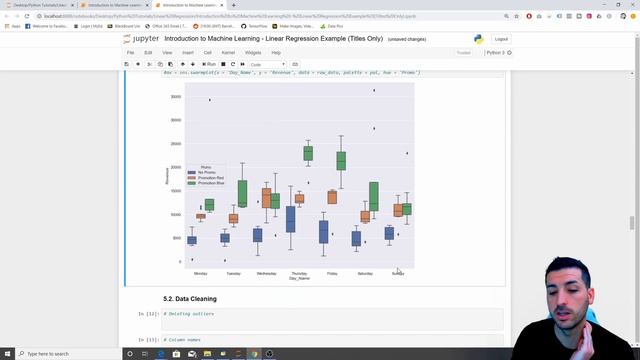Viewport: 640px width, 360px height.
Task: Click the Day_Name x-axis label
Action: (x=300, y=278)
